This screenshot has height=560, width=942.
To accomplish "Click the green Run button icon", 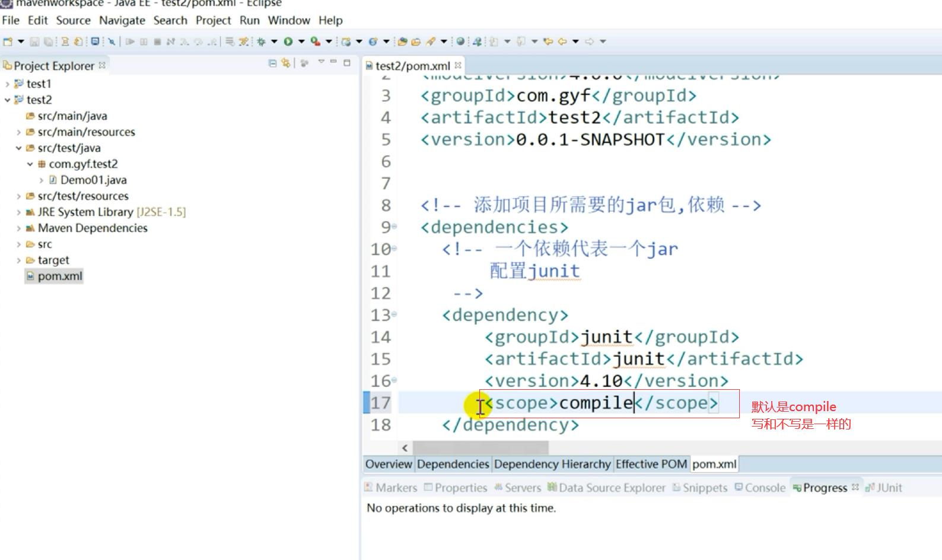I will [x=288, y=42].
